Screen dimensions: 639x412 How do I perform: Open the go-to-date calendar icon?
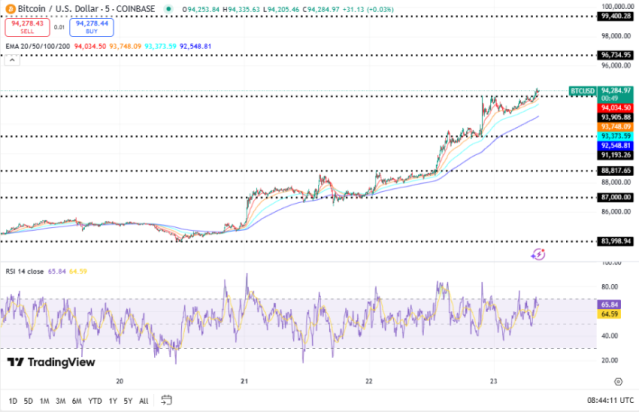167,399
